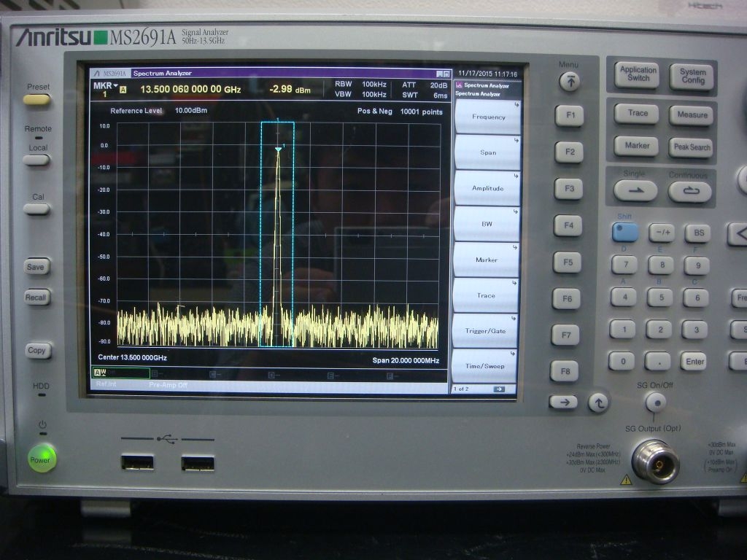Push the F6 function key
This screenshot has height=560, width=747.
tap(567, 299)
